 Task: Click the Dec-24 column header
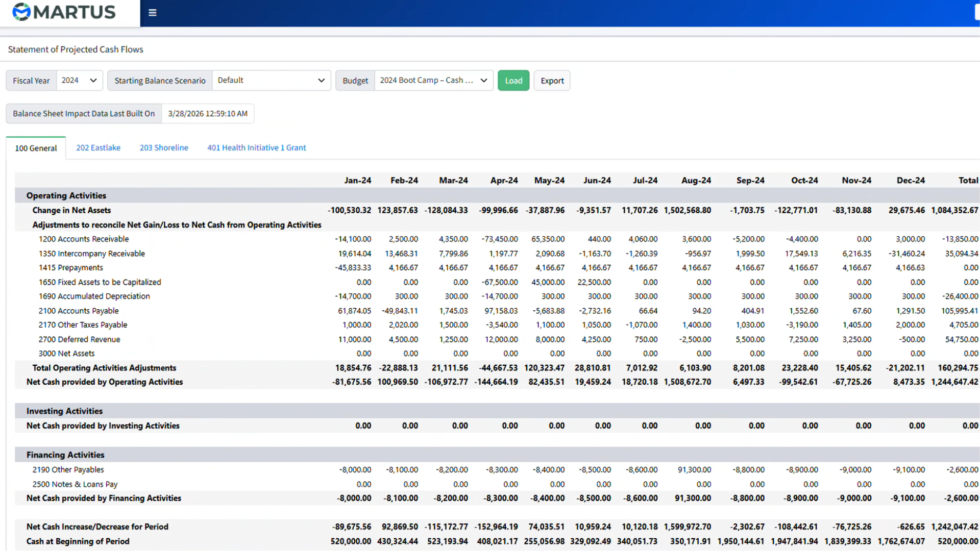(911, 181)
